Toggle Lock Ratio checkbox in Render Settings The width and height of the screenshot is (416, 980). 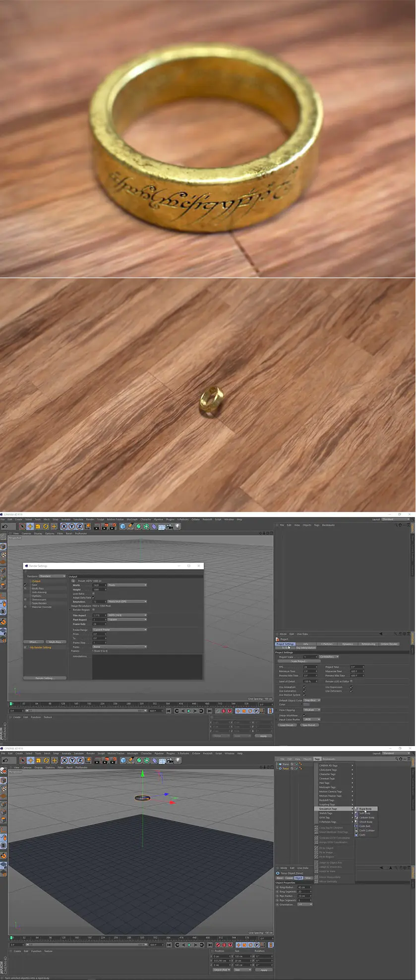click(93, 593)
